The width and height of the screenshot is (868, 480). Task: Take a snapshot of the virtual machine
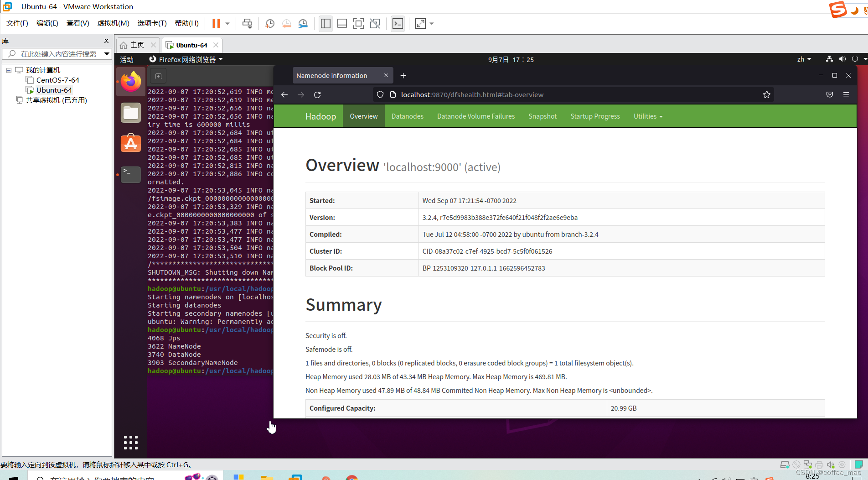point(270,23)
